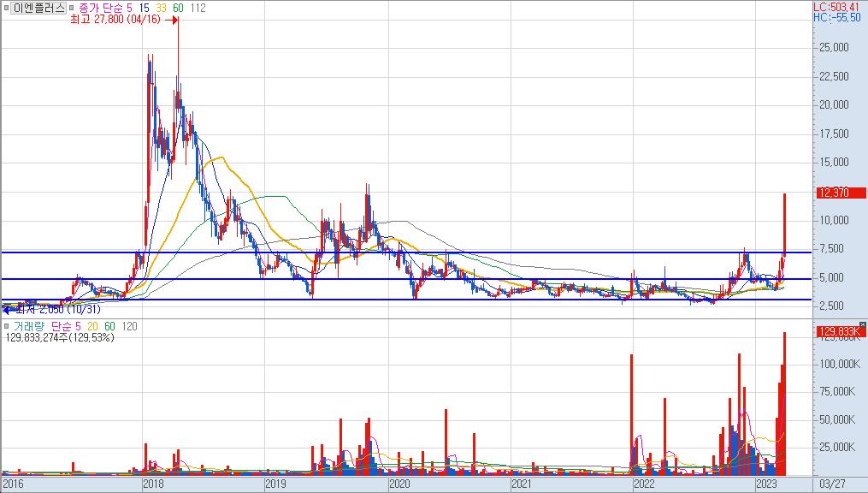
Task: Click the 2020 year label on time axis
Action: coord(399,484)
